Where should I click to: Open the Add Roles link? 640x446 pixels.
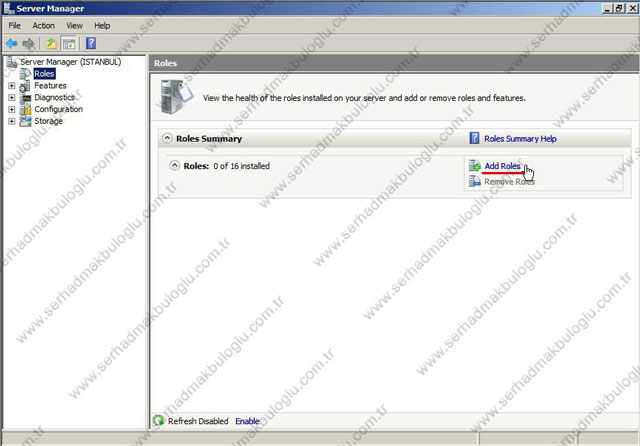502,166
